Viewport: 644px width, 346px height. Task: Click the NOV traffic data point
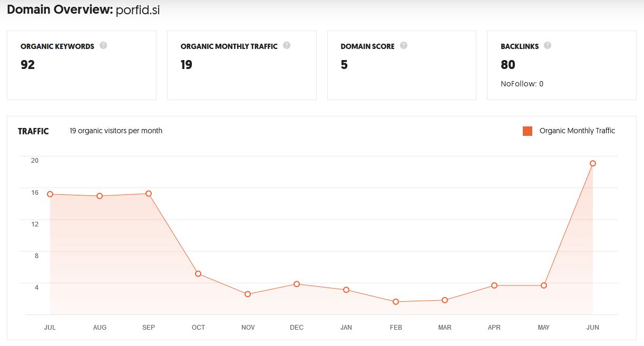point(248,294)
